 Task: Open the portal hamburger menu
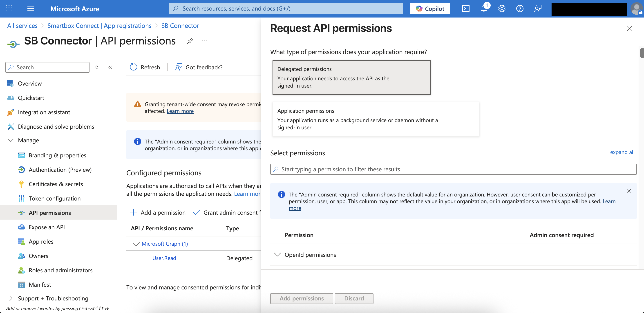31,9
